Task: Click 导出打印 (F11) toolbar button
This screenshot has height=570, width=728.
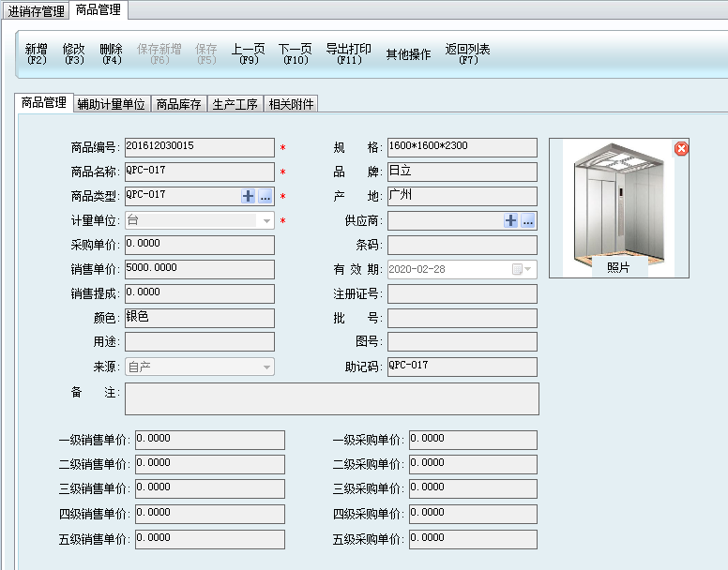Action: (349, 53)
